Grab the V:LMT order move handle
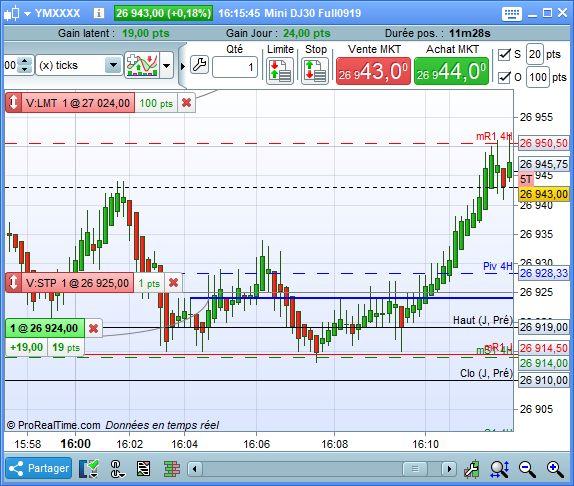The height and width of the screenshot is (486, 574). (13, 102)
